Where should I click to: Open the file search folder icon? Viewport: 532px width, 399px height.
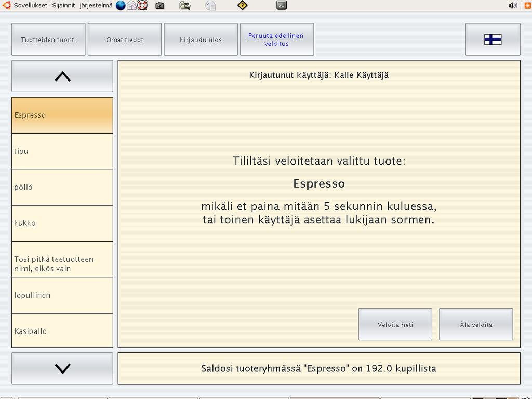click(x=184, y=6)
